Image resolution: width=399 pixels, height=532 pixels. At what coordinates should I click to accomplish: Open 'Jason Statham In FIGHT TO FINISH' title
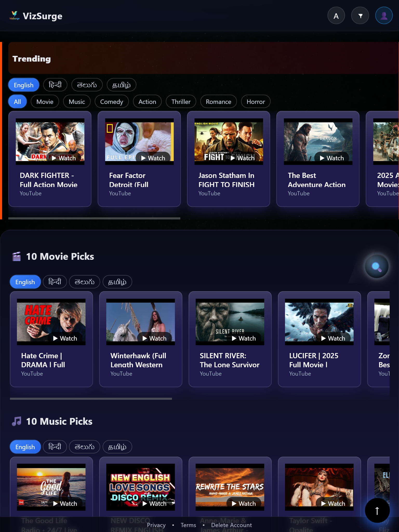(227, 180)
